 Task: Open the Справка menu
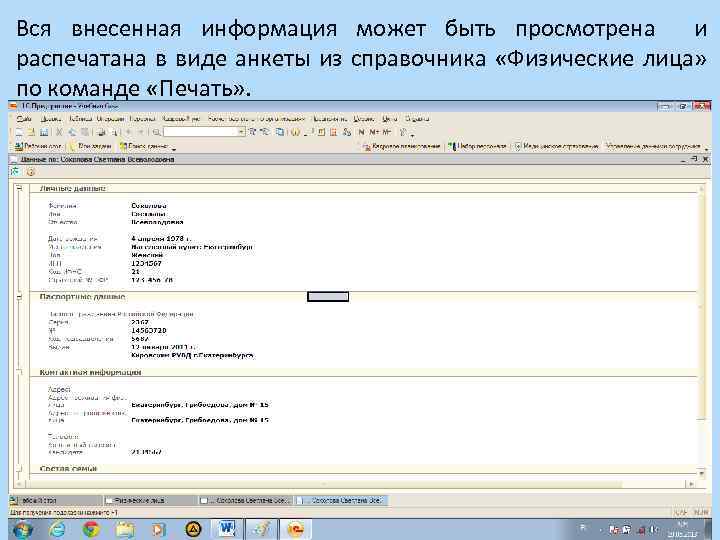click(417, 119)
